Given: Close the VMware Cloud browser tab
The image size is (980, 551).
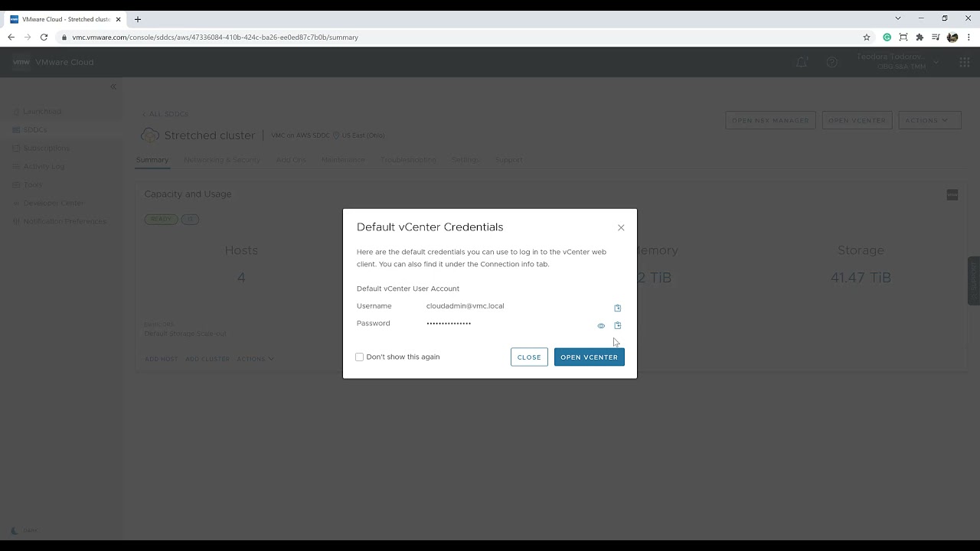Looking at the screenshot, I should [x=118, y=19].
